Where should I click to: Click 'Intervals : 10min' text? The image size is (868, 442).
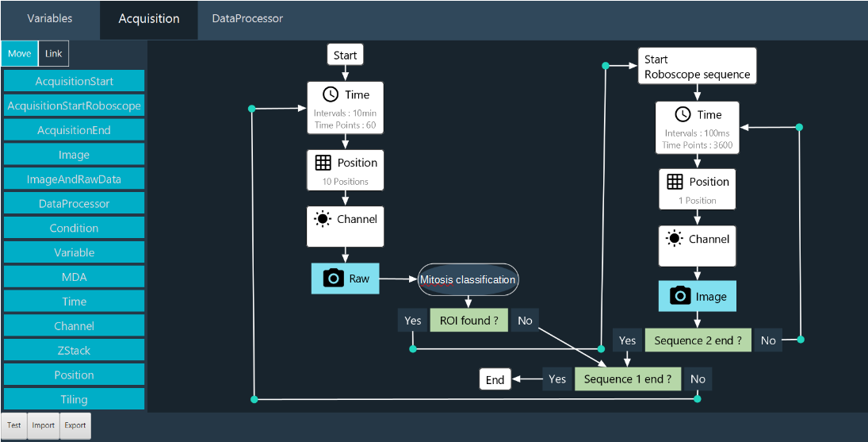tap(345, 113)
